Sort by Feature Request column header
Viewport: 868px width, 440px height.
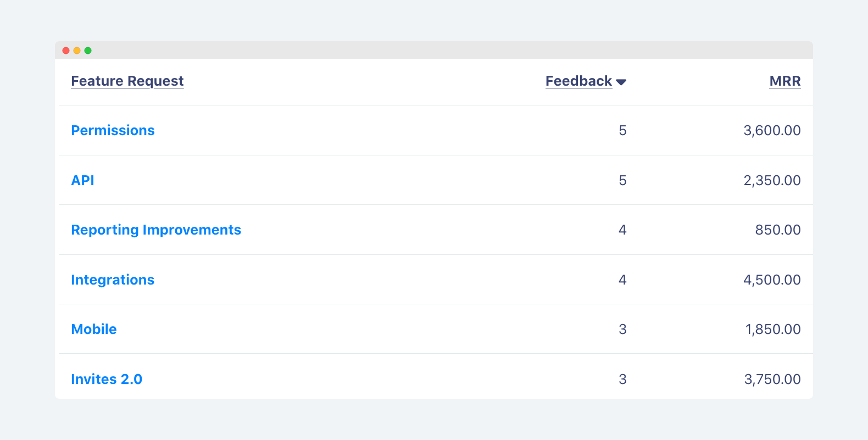coord(127,81)
